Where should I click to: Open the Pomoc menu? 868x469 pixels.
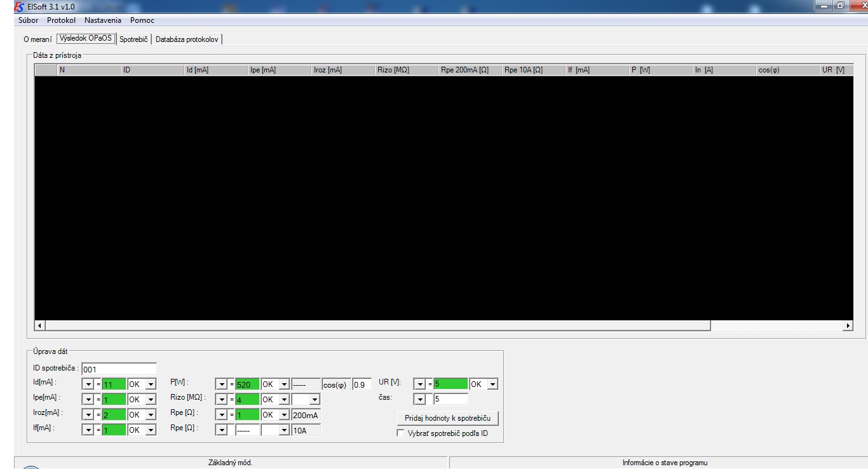pyautogui.click(x=142, y=20)
